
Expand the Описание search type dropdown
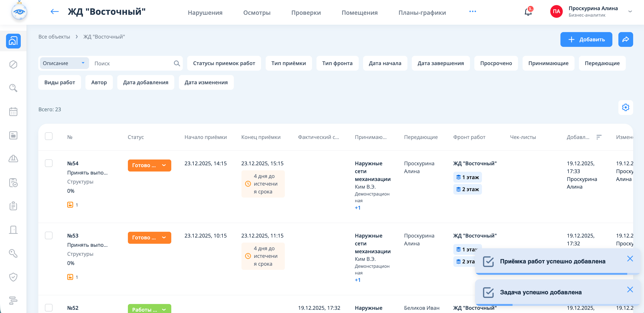pyautogui.click(x=64, y=63)
